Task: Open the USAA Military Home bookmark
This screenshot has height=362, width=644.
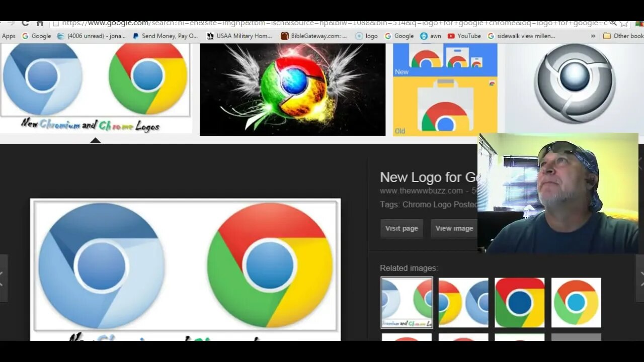Action: coord(240,36)
